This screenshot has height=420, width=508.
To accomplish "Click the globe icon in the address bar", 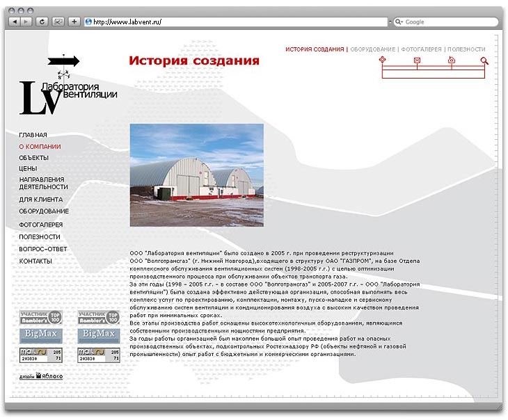I will pos(88,22).
